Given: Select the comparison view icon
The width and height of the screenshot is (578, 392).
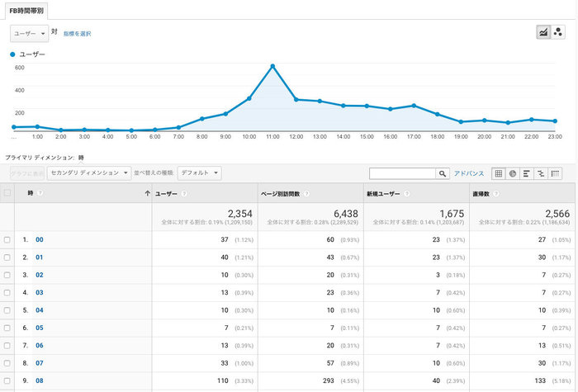Looking at the screenshot, I should tap(541, 173).
